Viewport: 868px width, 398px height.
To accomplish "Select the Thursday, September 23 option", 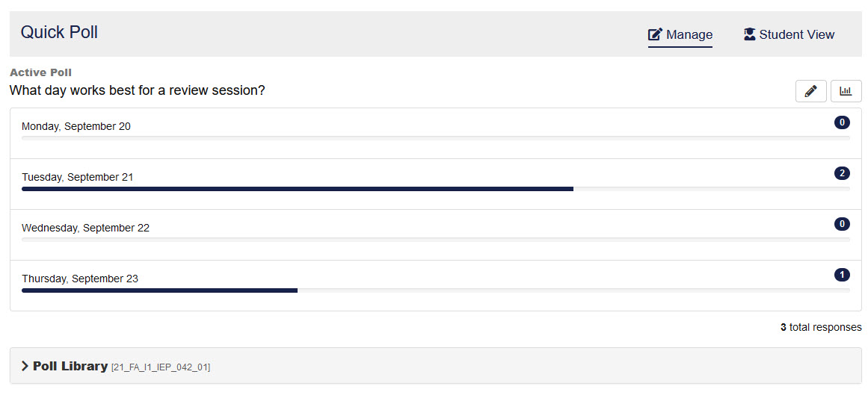I will [80, 279].
